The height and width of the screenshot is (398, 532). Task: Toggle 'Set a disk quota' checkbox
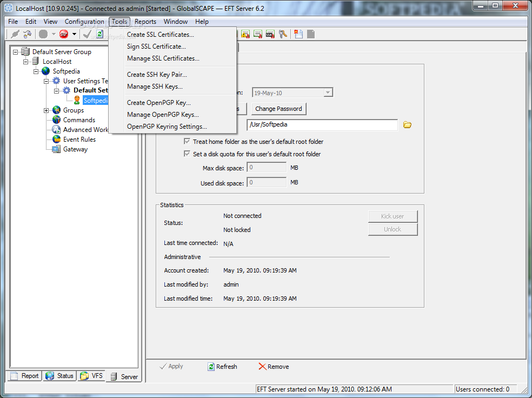[187, 154]
